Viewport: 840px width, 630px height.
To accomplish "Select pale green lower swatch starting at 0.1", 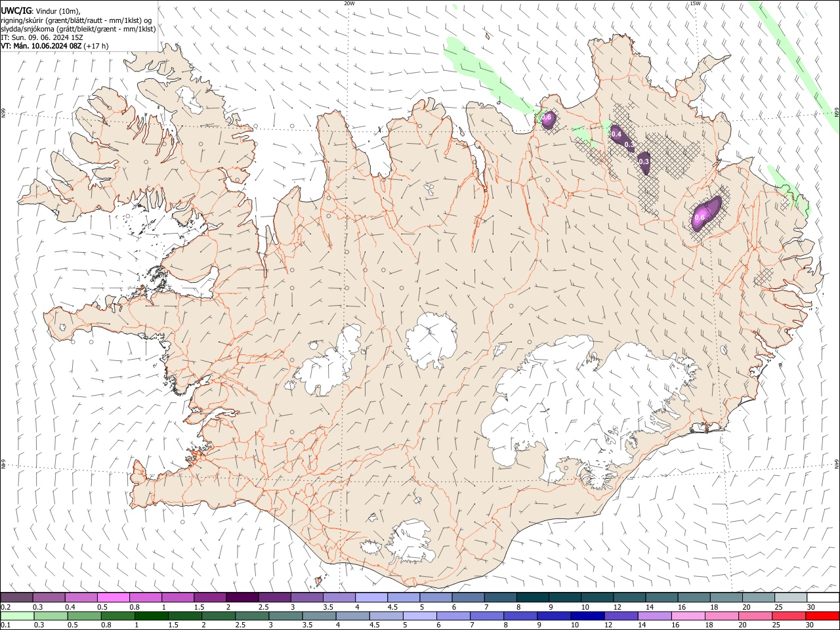I will (x=17, y=616).
